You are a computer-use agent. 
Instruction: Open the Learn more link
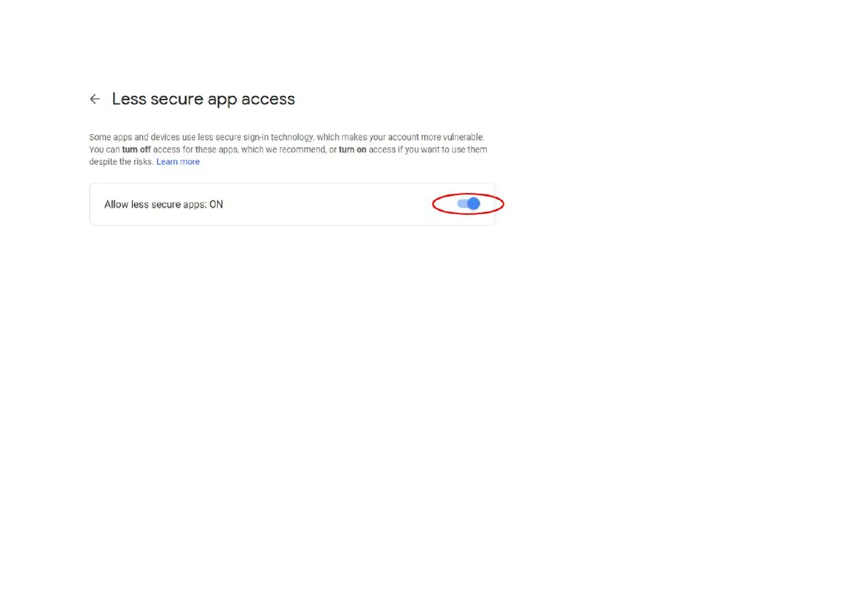tap(178, 162)
